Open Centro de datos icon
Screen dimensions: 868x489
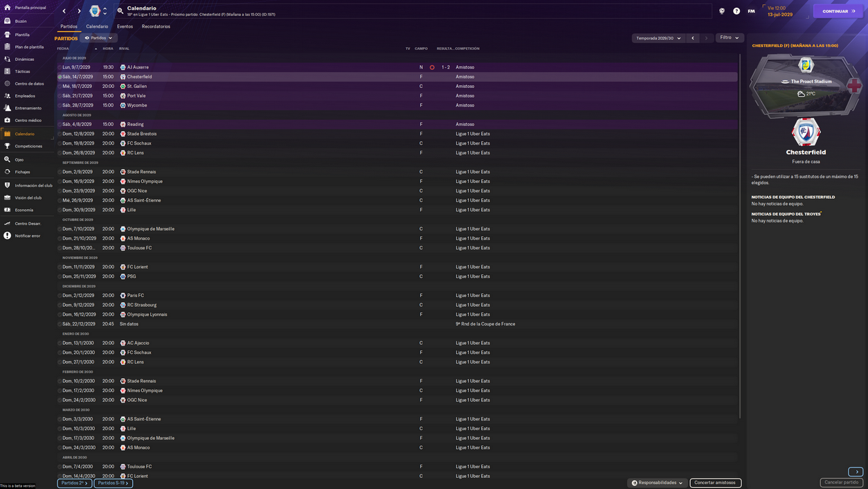click(7, 83)
